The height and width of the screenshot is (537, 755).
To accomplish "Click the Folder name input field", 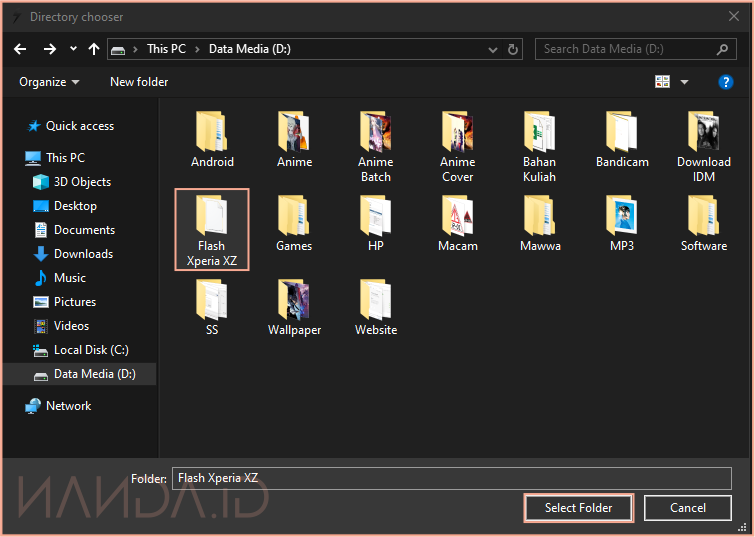I will 450,478.
